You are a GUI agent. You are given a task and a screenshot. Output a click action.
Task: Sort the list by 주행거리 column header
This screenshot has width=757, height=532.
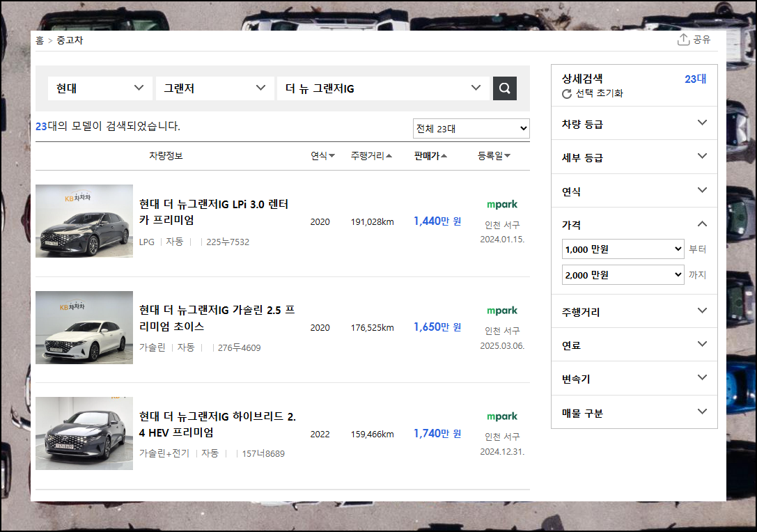371,155
